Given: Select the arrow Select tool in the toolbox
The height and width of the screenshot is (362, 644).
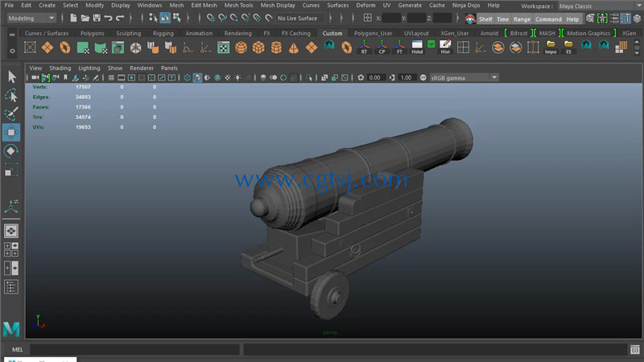Looking at the screenshot, I should tap(11, 76).
